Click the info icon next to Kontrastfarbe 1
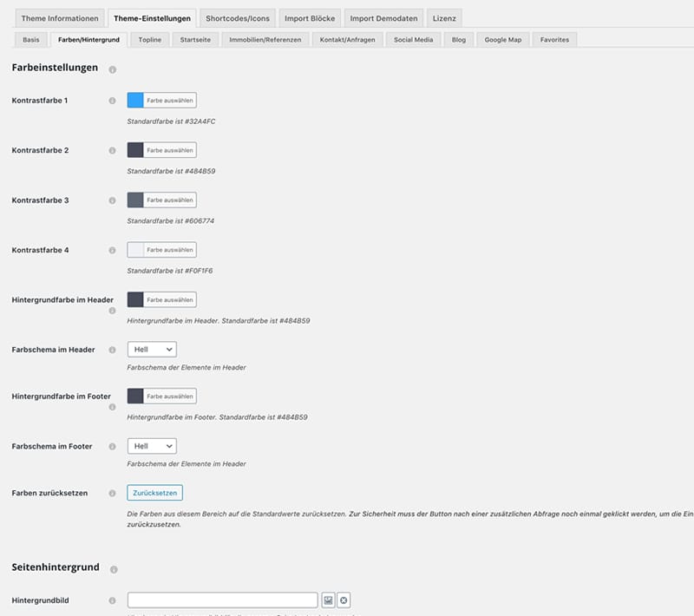The width and height of the screenshot is (694, 616). click(x=112, y=101)
